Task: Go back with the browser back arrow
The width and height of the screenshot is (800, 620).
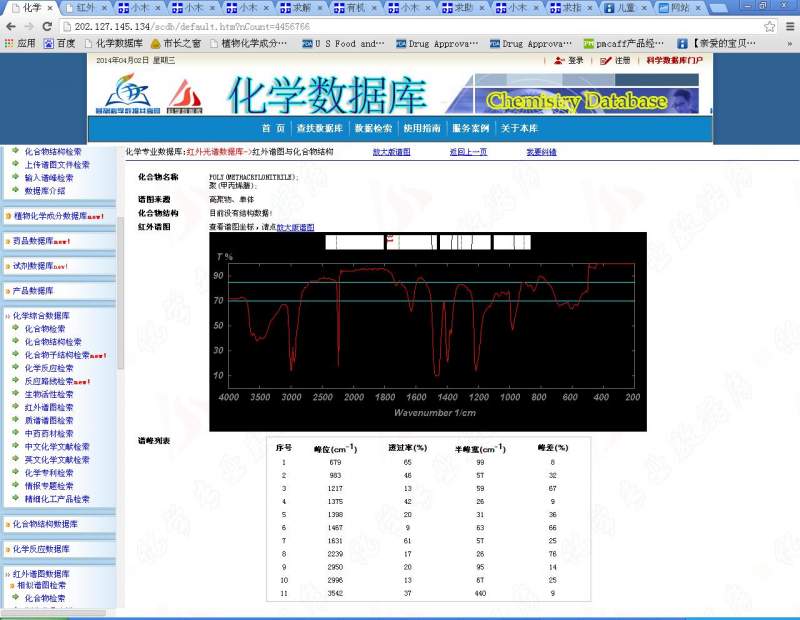Action: tap(11, 27)
